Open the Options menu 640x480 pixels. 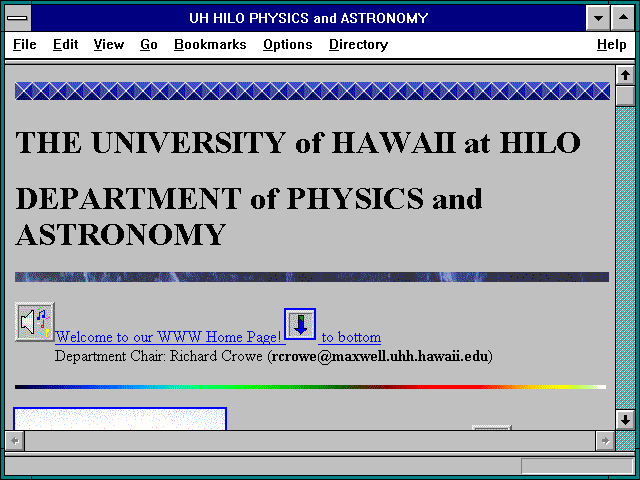pos(287,44)
